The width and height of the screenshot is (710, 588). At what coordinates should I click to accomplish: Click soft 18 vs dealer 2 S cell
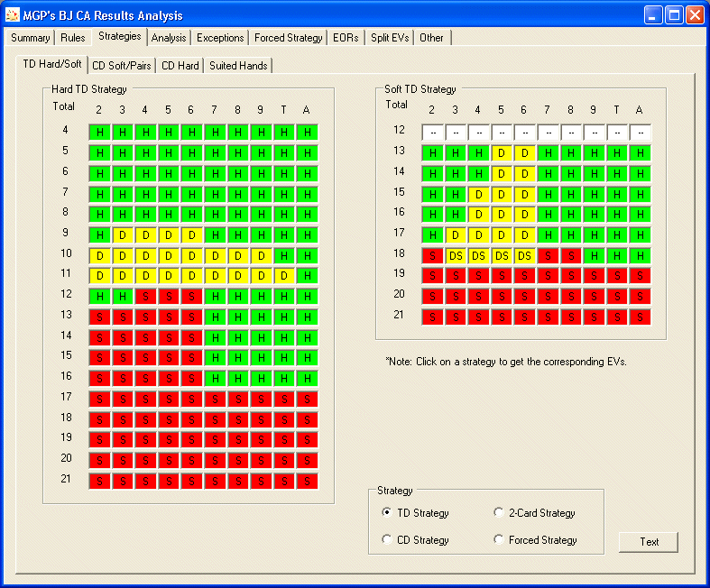[432, 256]
